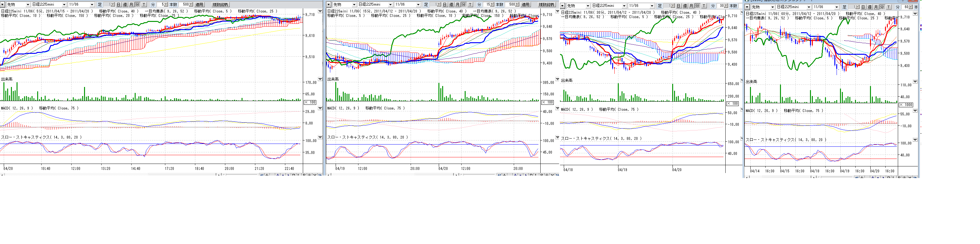Toggle the 分 (minute) candle button in first chart
The image size is (980, 244).
137,5
